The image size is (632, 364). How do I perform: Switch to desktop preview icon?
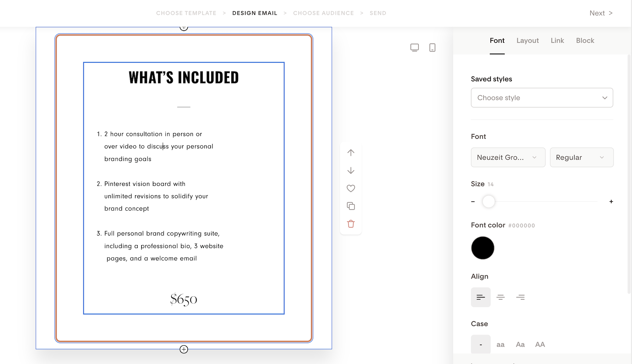point(414,47)
